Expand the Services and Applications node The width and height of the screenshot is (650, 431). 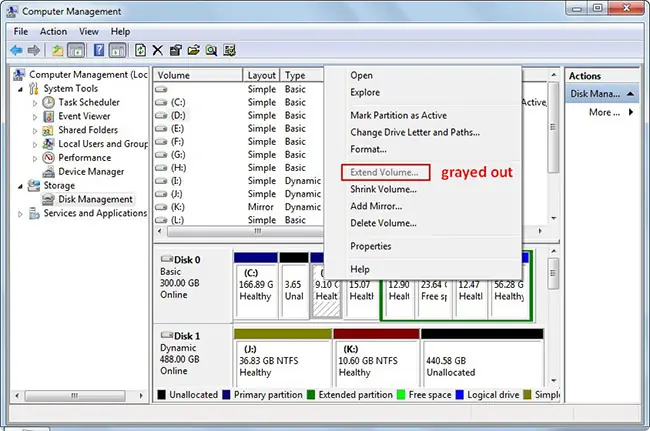[20, 214]
